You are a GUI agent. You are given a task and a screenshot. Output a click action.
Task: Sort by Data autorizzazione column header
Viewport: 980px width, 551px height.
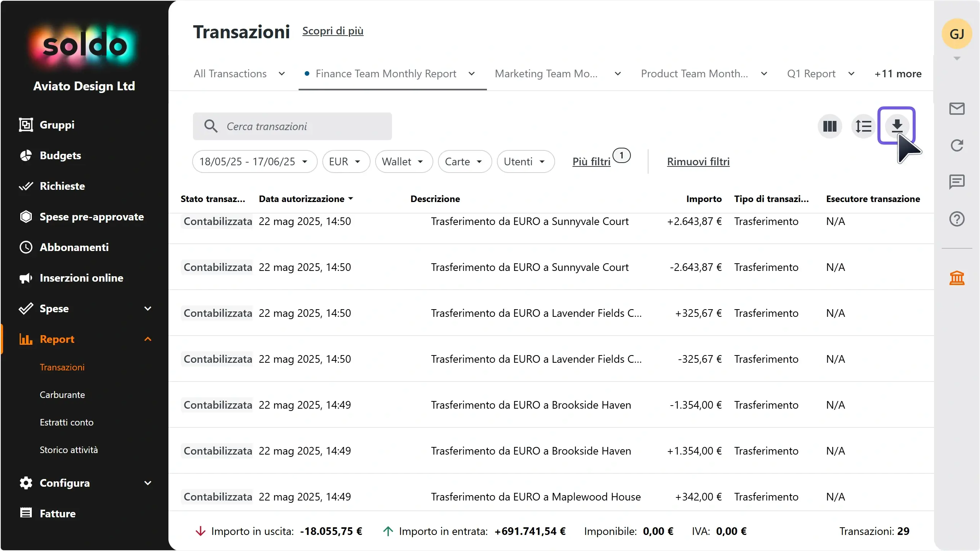305,199
